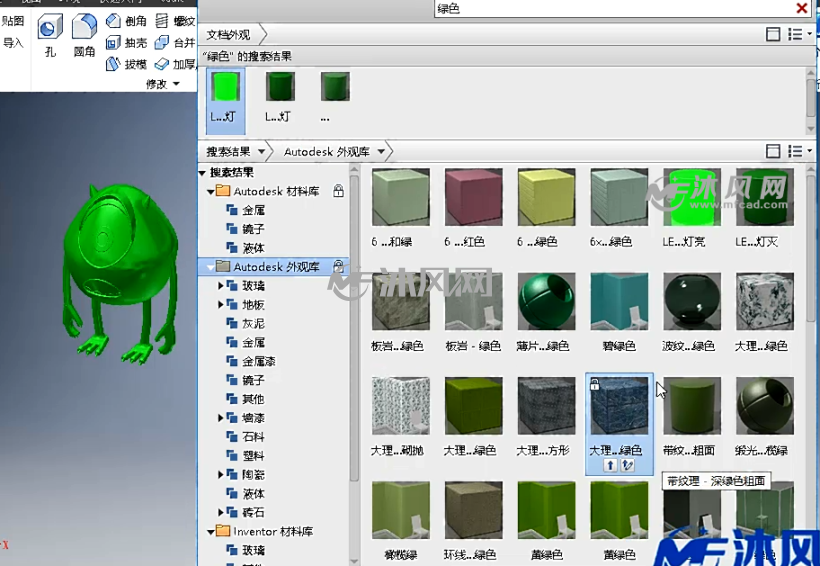
Task: Select the Thicken (加厚) tool
Action: tap(175, 64)
